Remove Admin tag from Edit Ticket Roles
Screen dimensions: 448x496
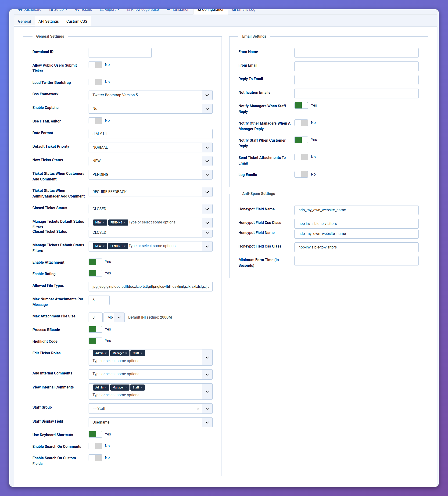(x=106, y=353)
